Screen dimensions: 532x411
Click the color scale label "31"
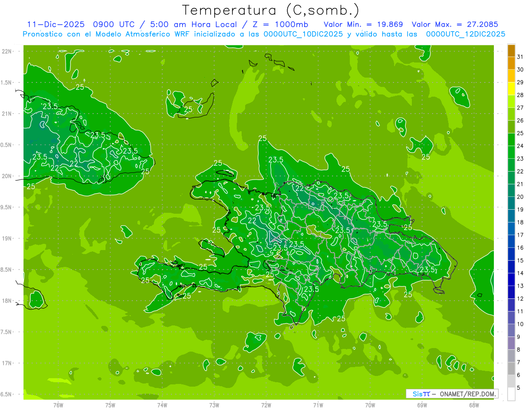coord(520,57)
